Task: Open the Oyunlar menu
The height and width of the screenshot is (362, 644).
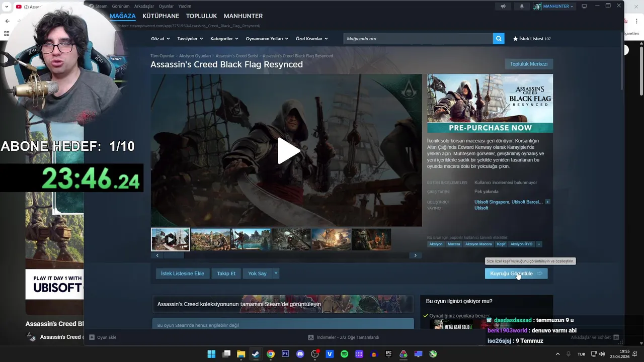Action: pyautogui.click(x=166, y=6)
